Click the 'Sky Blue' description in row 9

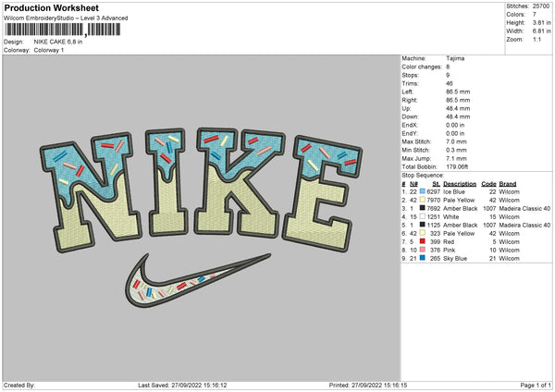click(455, 259)
